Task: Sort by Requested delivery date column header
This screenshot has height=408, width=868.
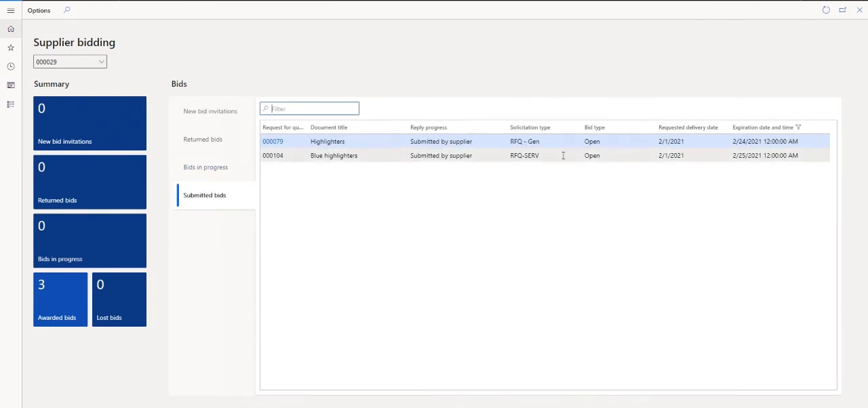Action: coord(688,127)
